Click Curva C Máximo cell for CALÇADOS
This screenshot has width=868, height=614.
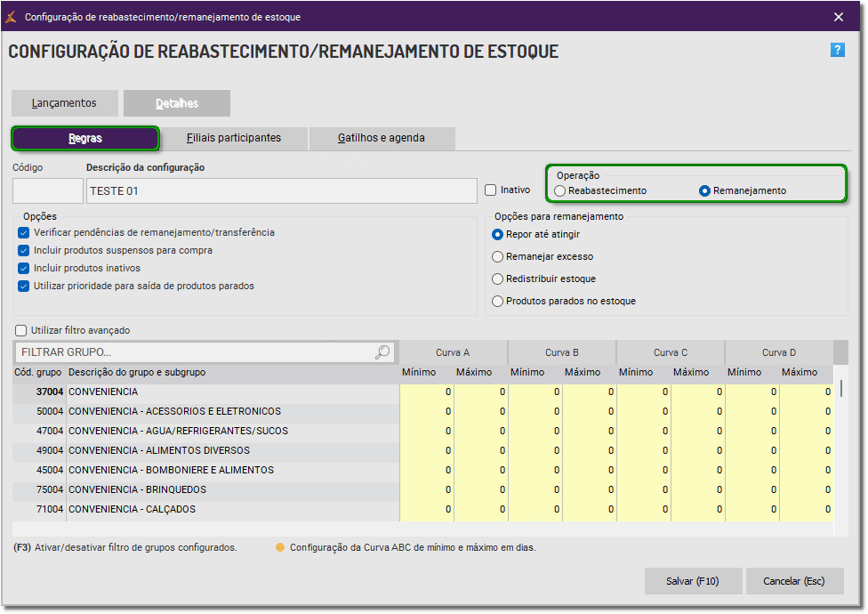(698, 509)
